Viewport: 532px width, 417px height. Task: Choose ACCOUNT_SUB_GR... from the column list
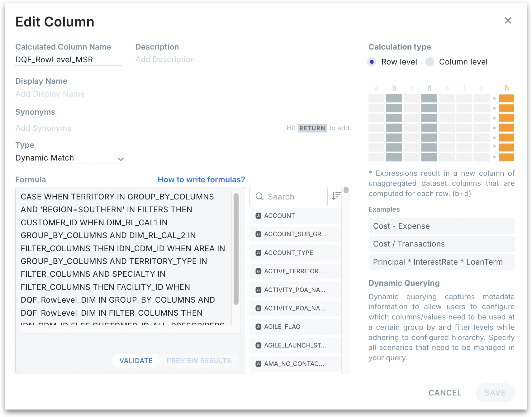(295, 234)
